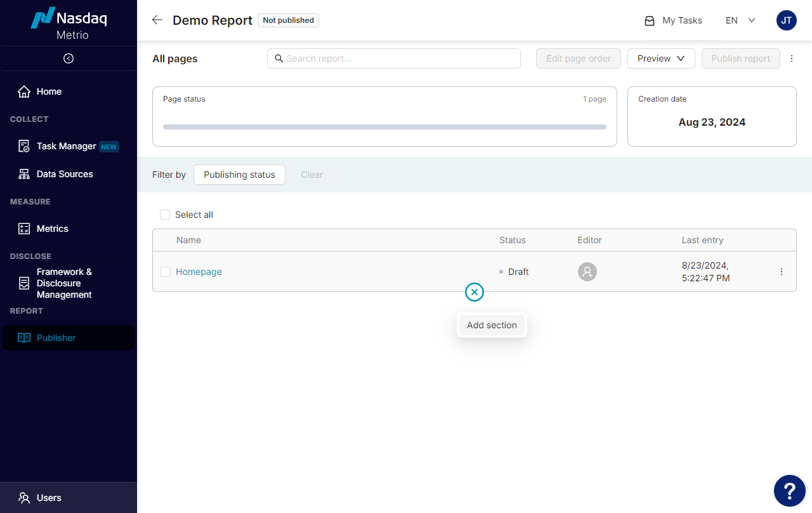This screenshot has width=812, height=513.
Task: Open My Tasks inbox
Action: click(x=673, y=20)
